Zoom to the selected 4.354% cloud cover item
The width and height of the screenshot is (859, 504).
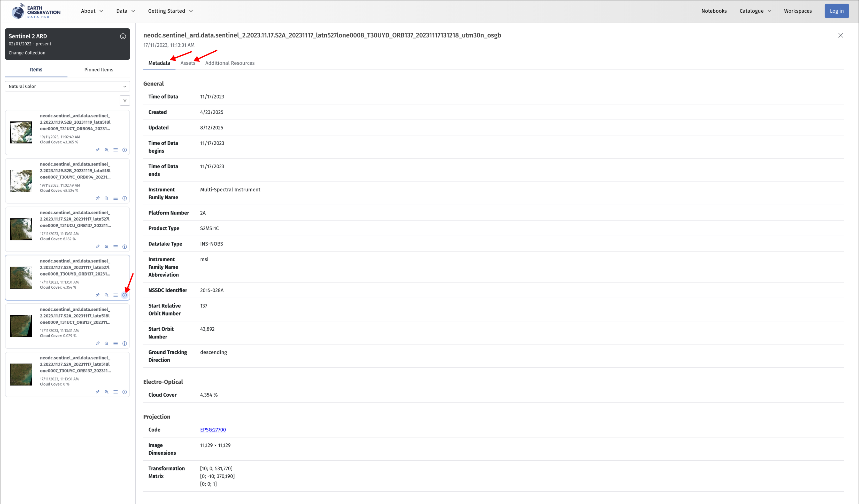(107, 295)
